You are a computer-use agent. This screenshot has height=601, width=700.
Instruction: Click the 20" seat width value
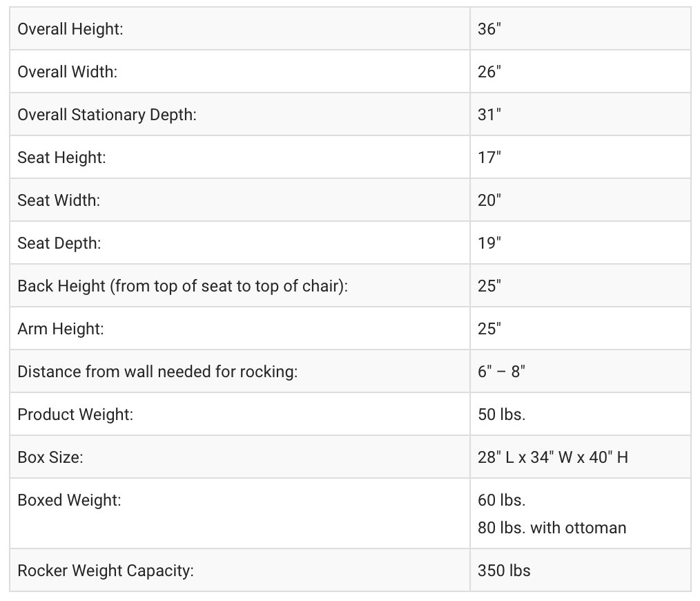click(489, 200)
